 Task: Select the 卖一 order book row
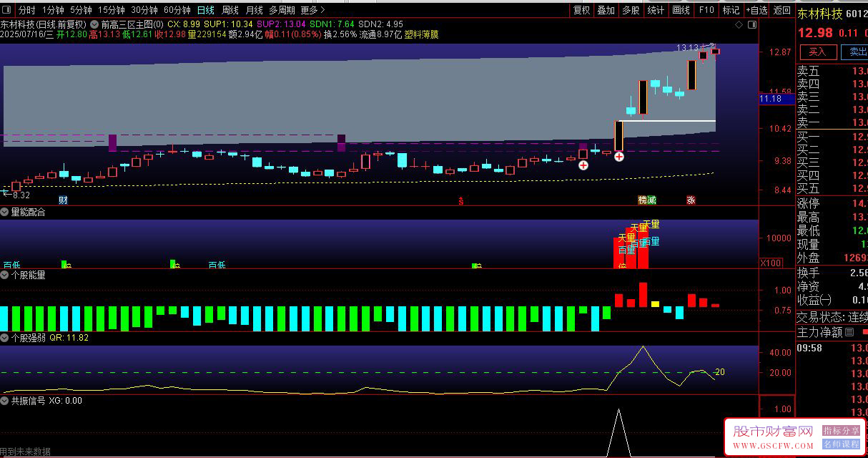pos(832,122)
